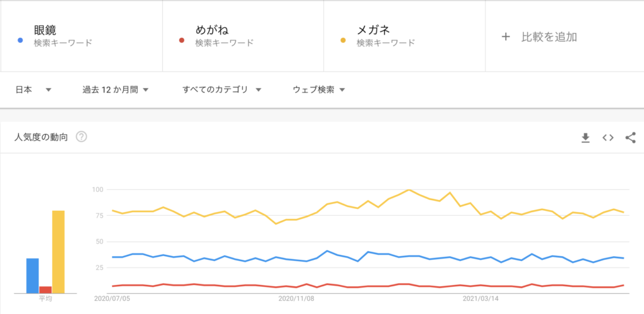Viewport: 644px width, 314px height.
Task: Change the ウェブ検索 search type
Action: pyautogui.click(x=319, y=90)
